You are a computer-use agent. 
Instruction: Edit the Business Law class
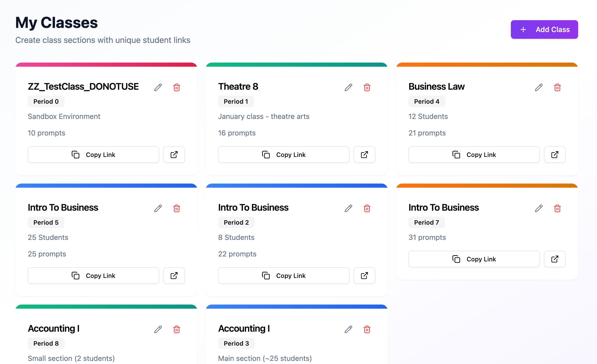pyautogui.click(x=539, y=87)
